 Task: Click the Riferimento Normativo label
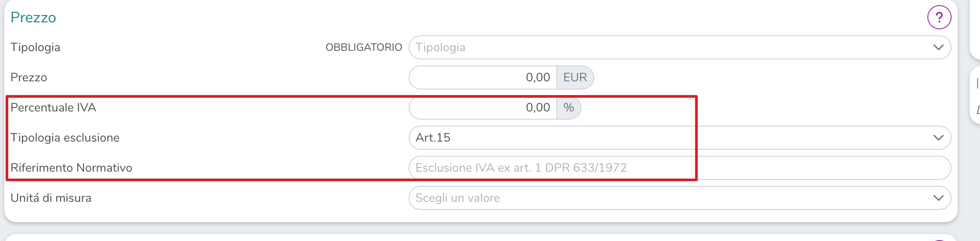71,168
